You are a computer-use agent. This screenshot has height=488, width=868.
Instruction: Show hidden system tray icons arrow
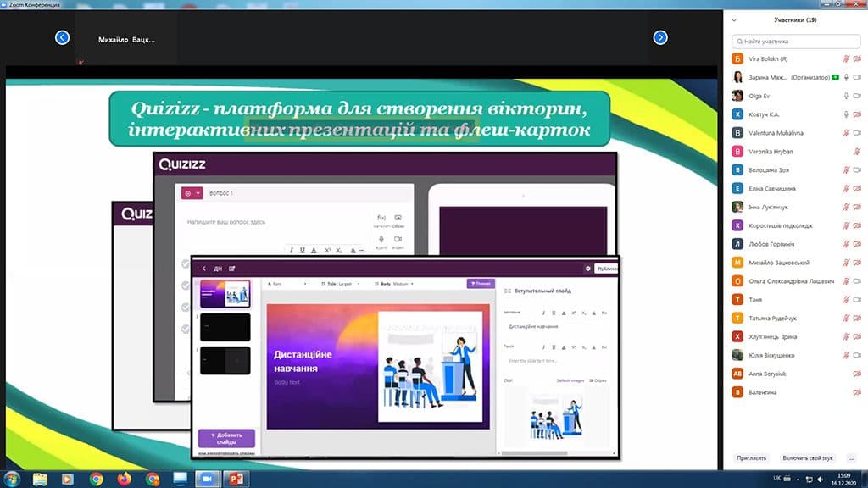click(798, 480)
